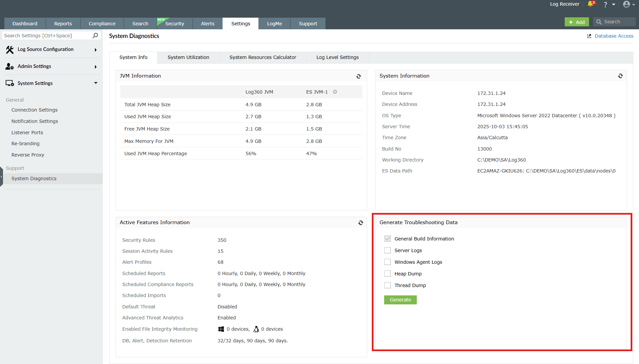
Task: Open the Support tab
Action: (308, 23)
